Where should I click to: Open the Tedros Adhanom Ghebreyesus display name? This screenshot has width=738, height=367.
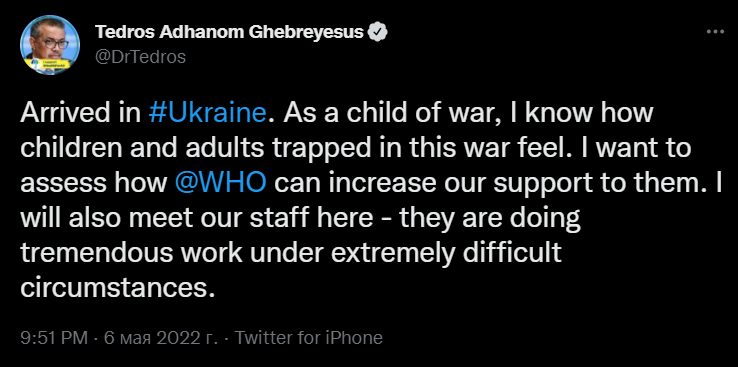point(229,32)
